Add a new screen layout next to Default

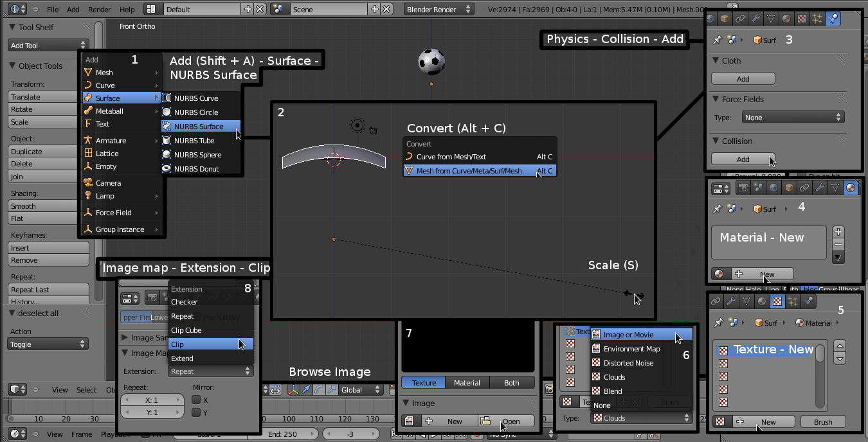[x=248, y=10]
